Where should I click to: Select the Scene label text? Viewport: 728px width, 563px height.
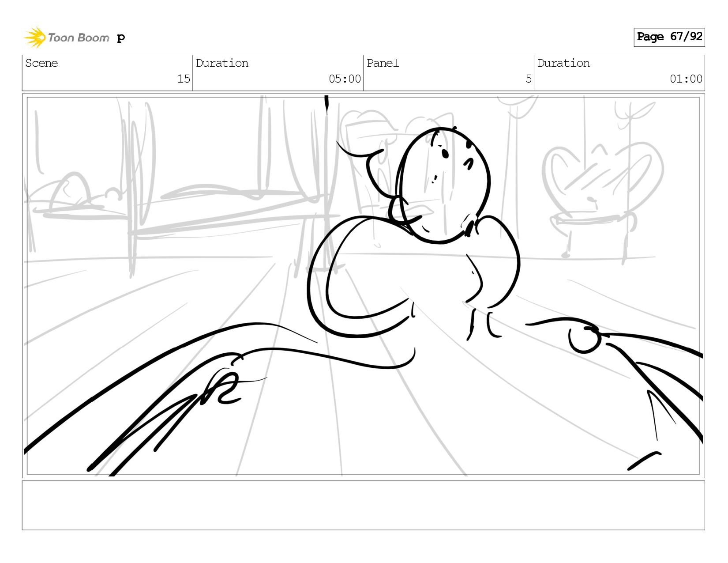tap(41, 63)
